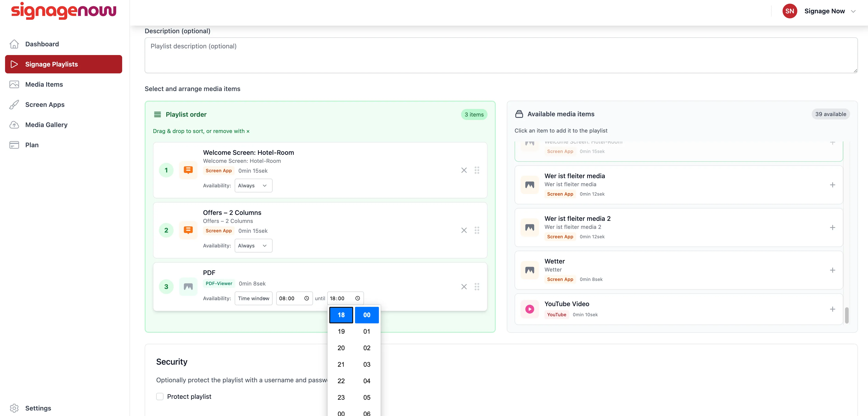This screenshot has height=416, width=868.
Task: Open Availability dropdown for Offers – 2 Columns
Action: 253,246
